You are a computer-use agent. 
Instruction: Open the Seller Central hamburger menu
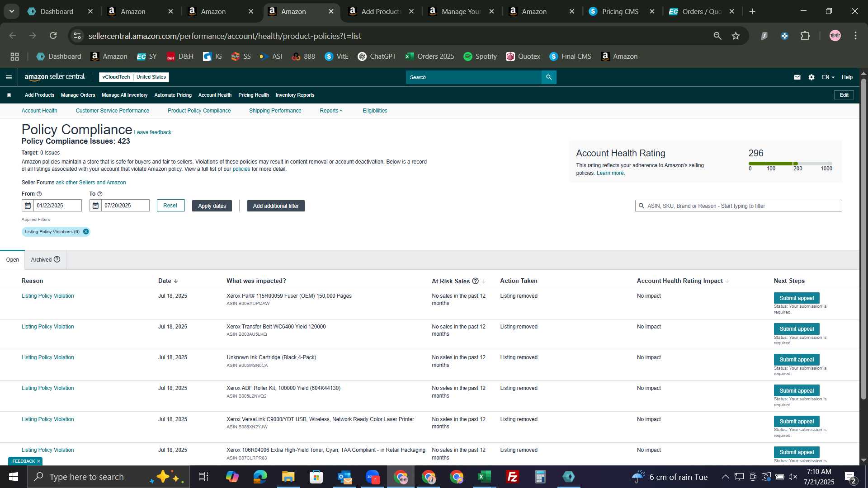9,77
